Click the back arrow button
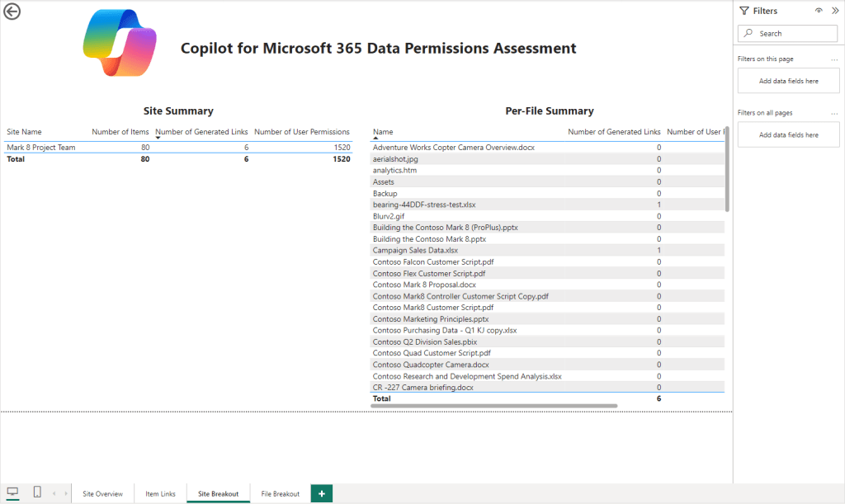845x504 pixels. click(12, 12)
